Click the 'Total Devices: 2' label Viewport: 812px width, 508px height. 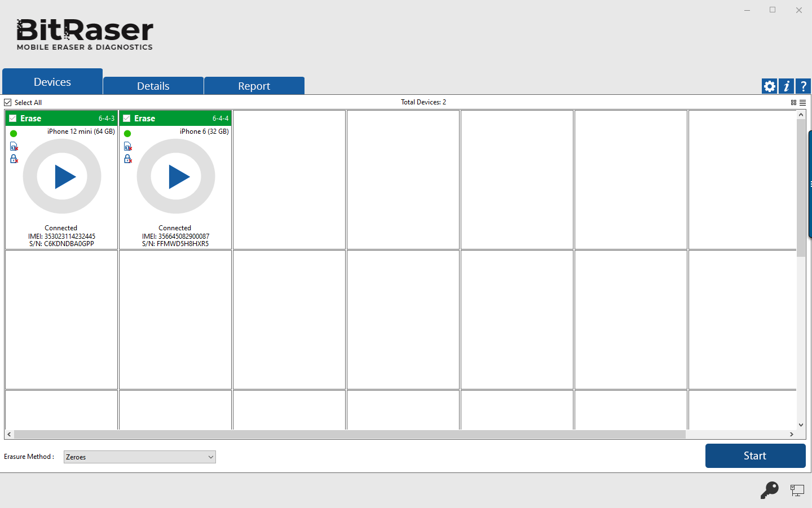(x=423, y=102)
